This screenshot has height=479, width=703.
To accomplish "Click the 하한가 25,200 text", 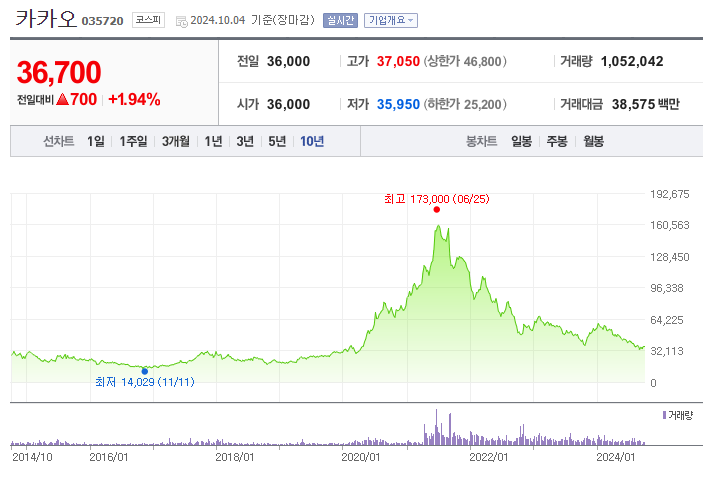I will tap(465, 105).
